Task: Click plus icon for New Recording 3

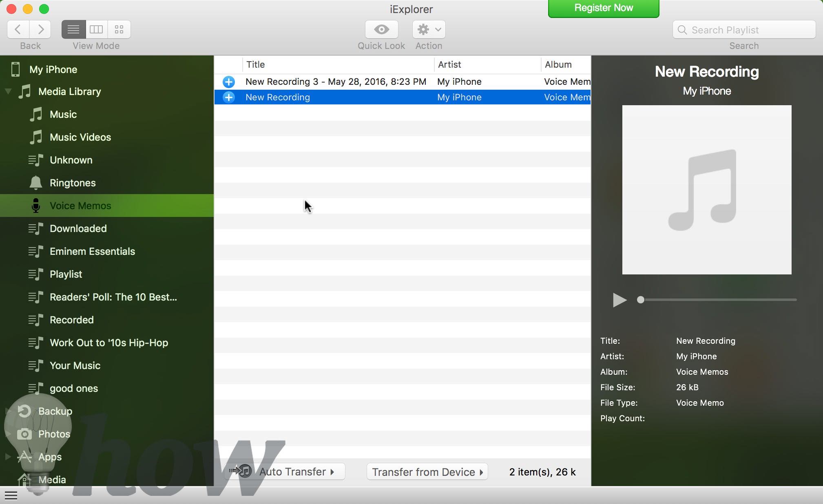Action: point(229,82)
